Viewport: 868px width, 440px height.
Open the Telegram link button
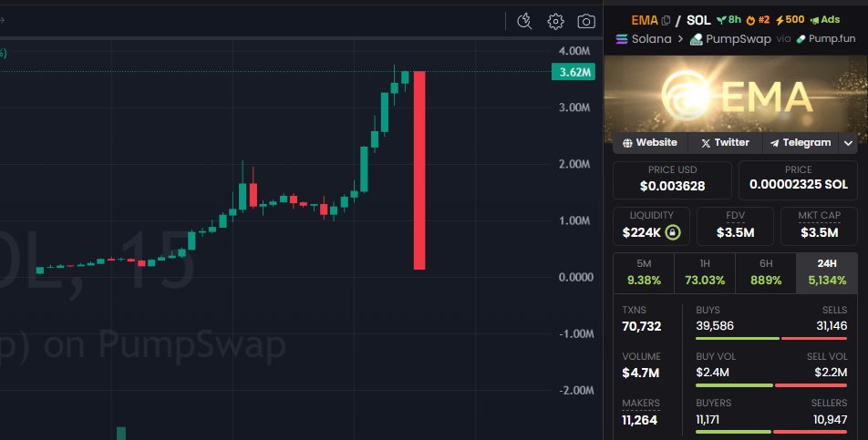pos(801,143)
